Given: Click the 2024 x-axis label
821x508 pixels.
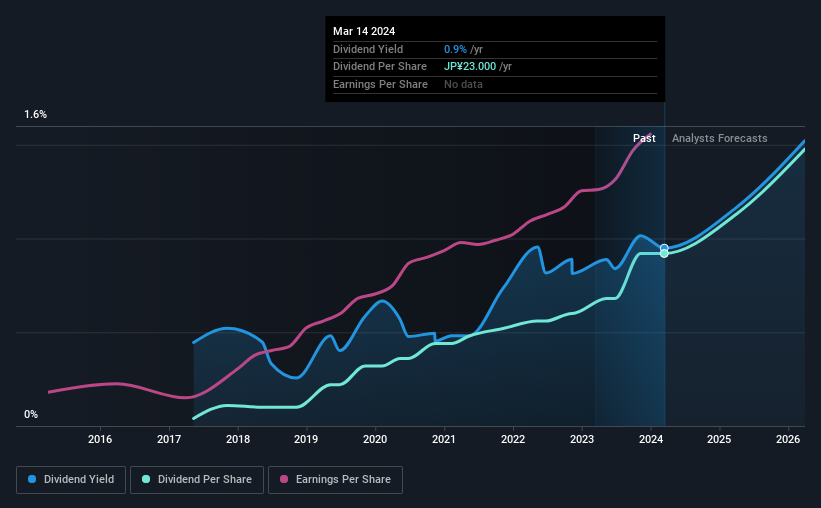Looking at the screenshot, I should [x=651, y=439].
